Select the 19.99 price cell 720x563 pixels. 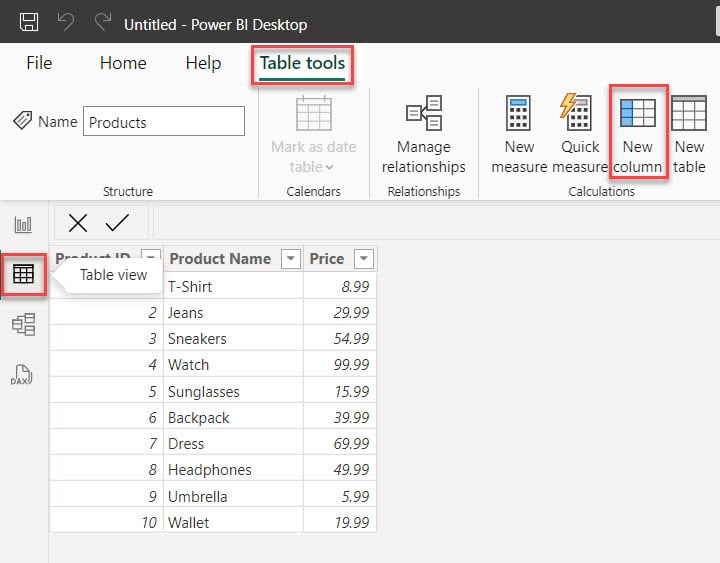340,522
